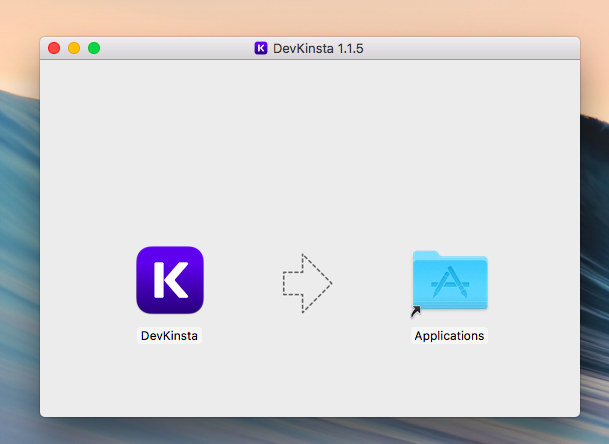609x444 pixels.
Task: Click the dashed arrow graphic
Action: [306, 283]
